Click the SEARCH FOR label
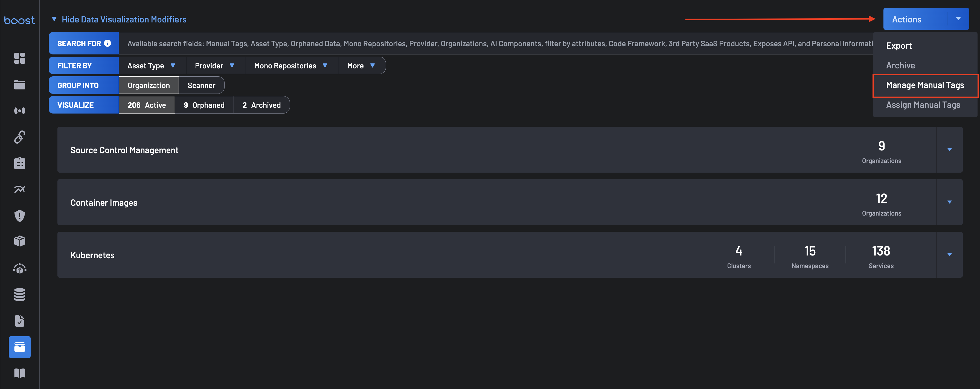This screenshot has height=389, width=980. click(79, 43)
